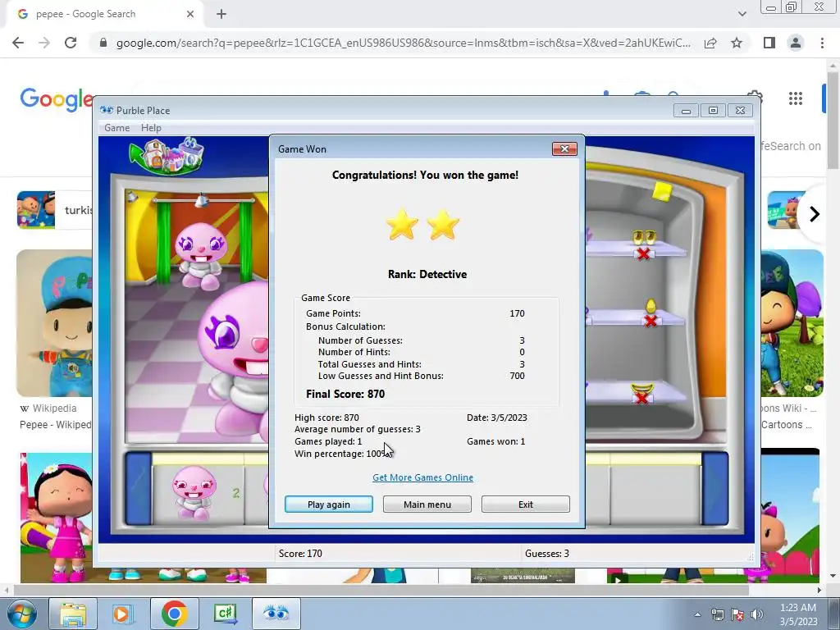Reload the Google search page
840x630 pixels.
click(x=71, y=43)
